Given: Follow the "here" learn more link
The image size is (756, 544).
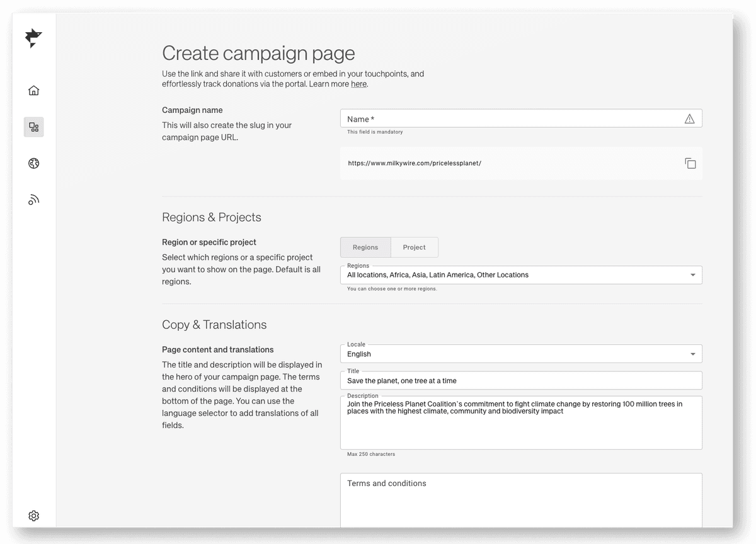Looking at the screenshot, I should 358,84.
